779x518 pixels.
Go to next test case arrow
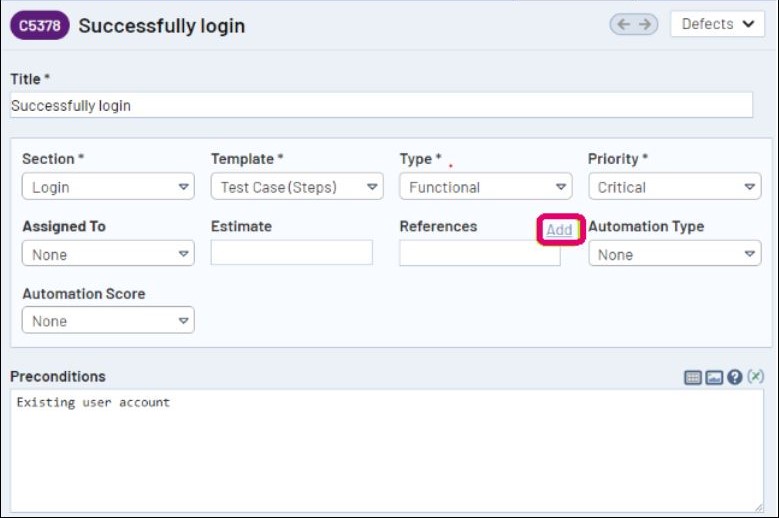[x=645, y=25]
